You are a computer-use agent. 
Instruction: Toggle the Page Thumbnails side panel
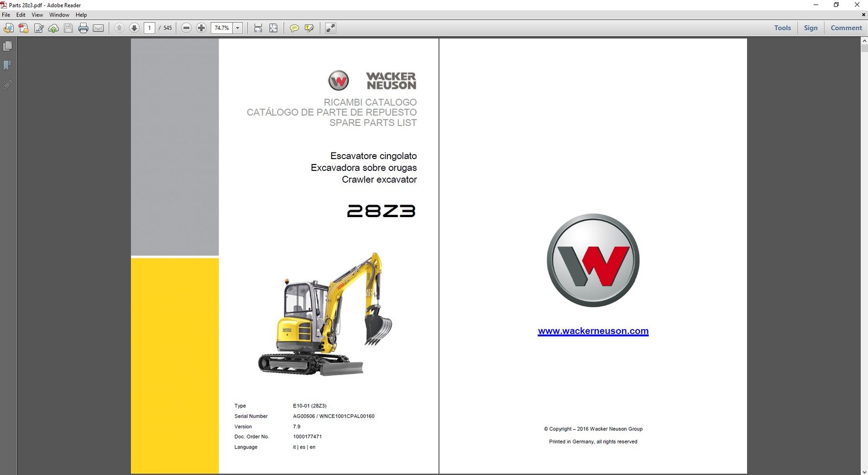coord(8,46)
